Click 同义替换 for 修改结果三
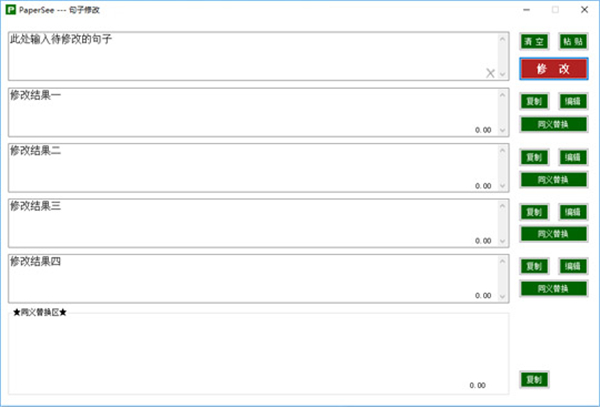600x407 pixels. 553,234
